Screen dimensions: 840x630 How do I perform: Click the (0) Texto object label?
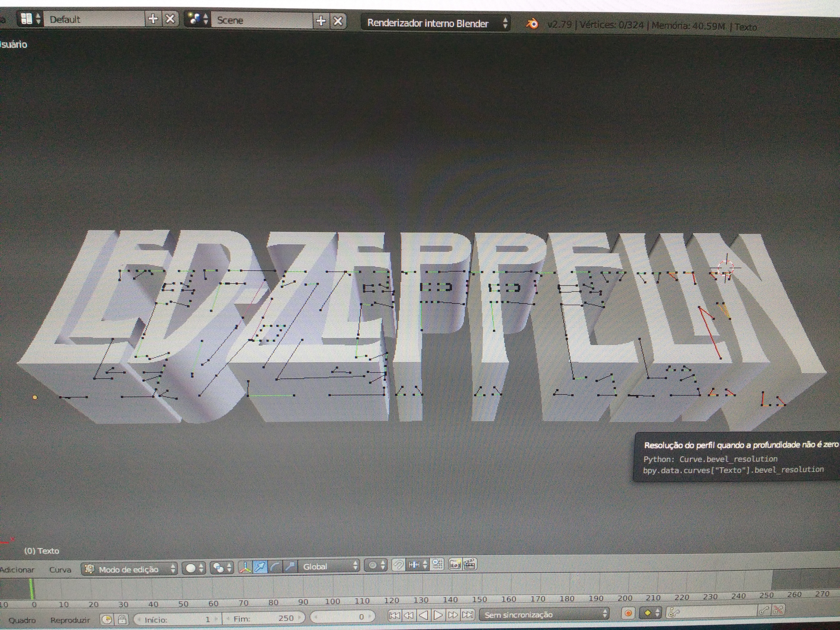click(42, 551)
